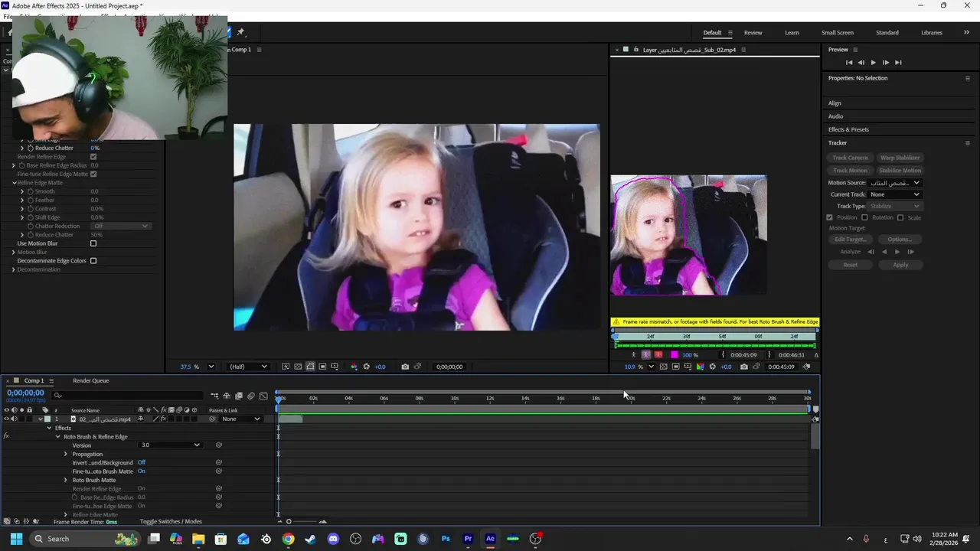
Task: Click the timeline search field
Action: click(x=128, y=396)
